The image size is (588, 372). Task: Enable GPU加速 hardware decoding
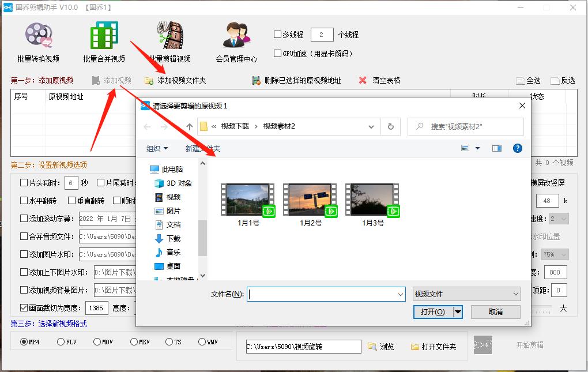point(277,54)
